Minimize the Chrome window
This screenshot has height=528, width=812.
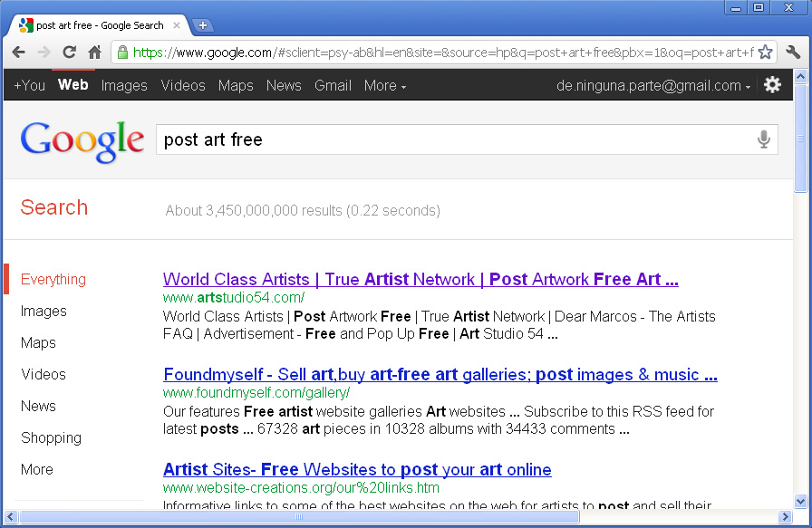(735, 8)
